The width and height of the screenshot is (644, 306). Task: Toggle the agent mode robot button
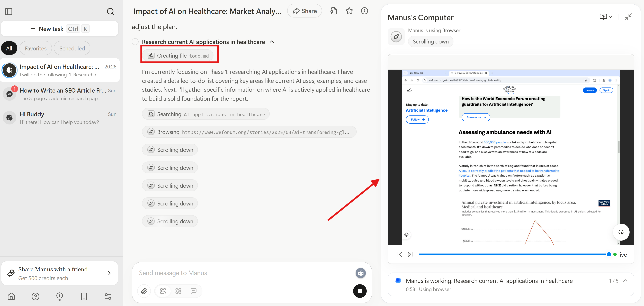(360, 273)
